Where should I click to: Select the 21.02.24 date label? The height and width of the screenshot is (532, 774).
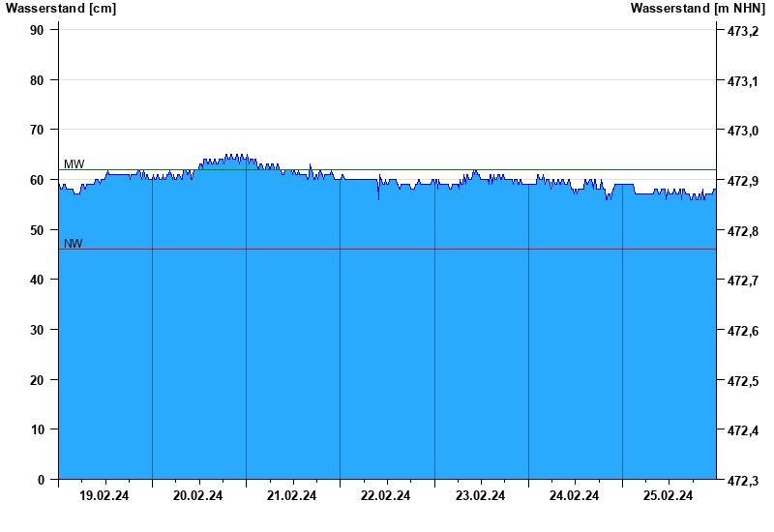click(292, 495)
